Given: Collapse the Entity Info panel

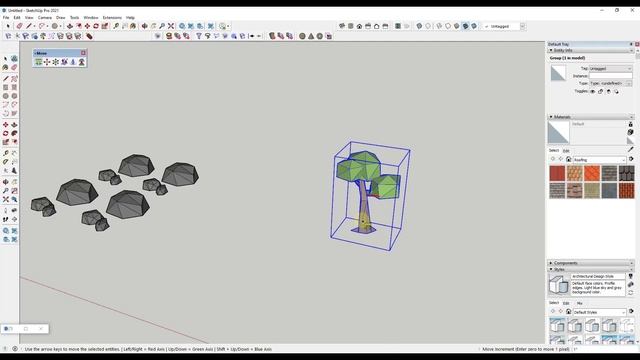Looking at the screenshot, I should (x=591, y=50).
